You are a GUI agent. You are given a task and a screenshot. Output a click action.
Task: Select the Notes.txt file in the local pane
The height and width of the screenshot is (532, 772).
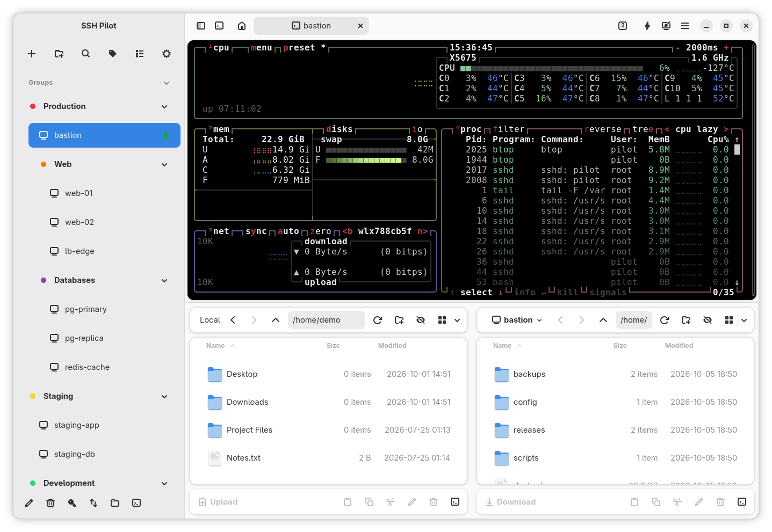point(329,458)
